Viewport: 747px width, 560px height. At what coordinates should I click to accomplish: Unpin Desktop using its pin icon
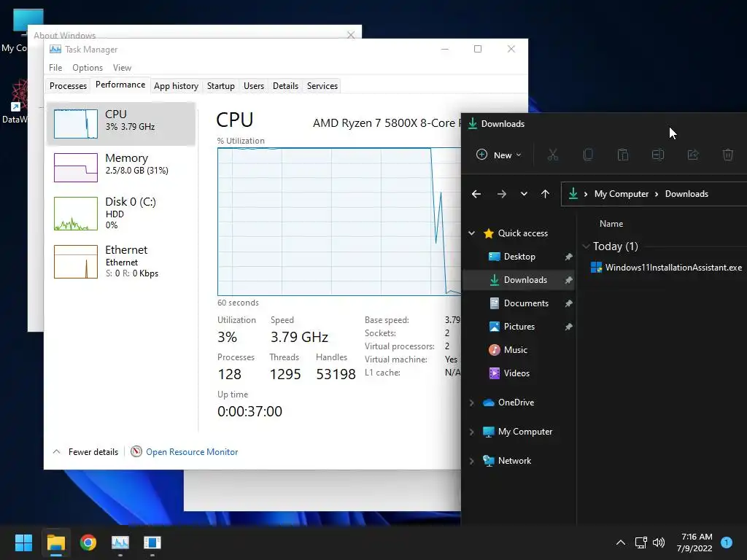(x=568, y=257)
